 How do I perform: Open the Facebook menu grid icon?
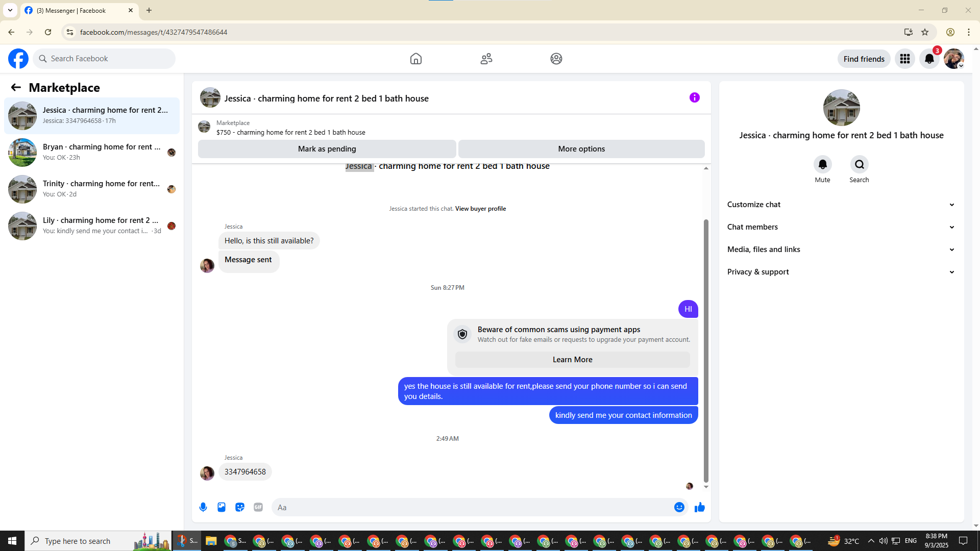(905, 59)
